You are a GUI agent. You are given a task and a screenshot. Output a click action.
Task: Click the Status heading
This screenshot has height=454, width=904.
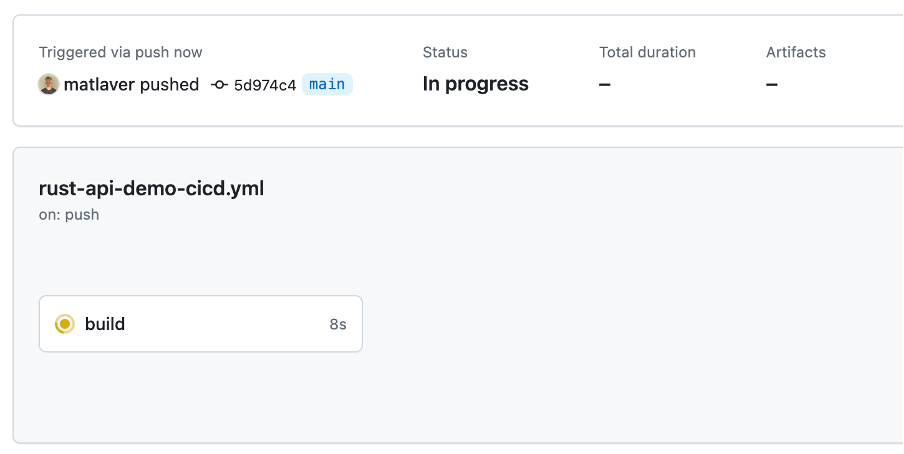(x=445, y=52)
